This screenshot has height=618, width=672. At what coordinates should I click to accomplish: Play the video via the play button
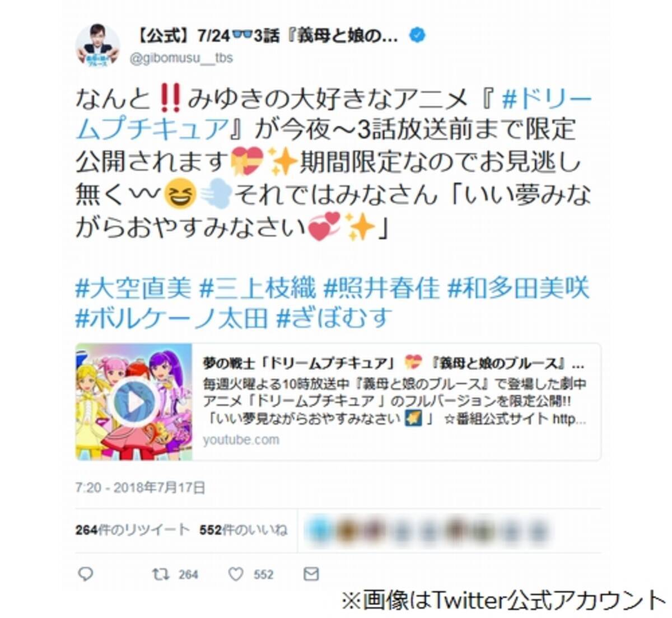coord(133,402)
